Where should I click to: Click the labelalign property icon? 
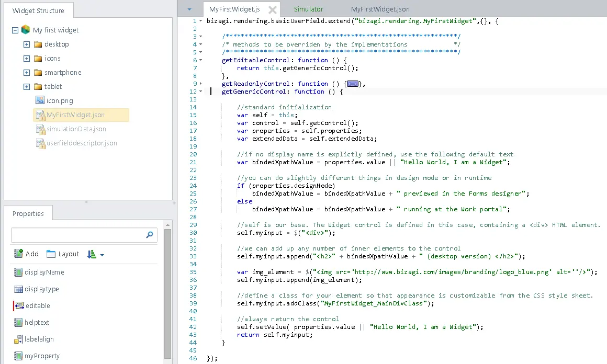tap(18, 339)
